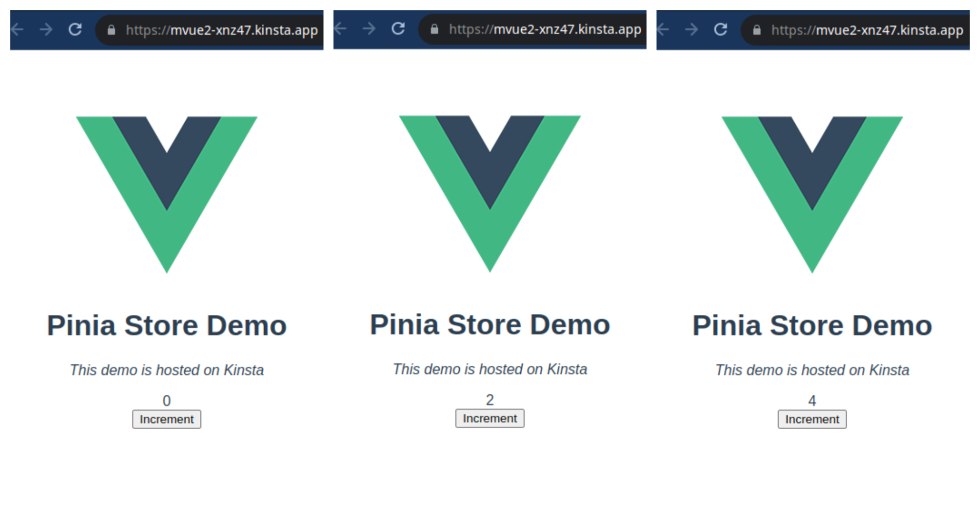Click the right browser's forward arrow

click(692, 29)
